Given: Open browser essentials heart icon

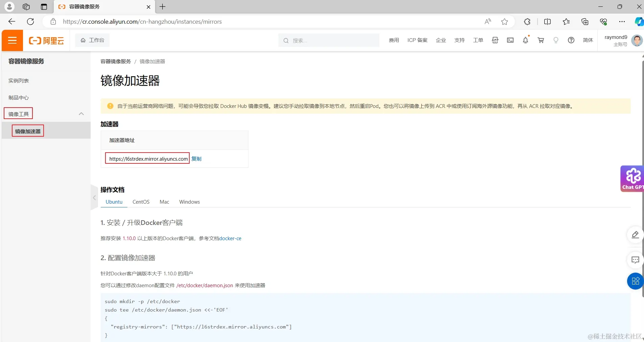Looking at the screenshot, I should pyautogui.click(x=603, y=22).
